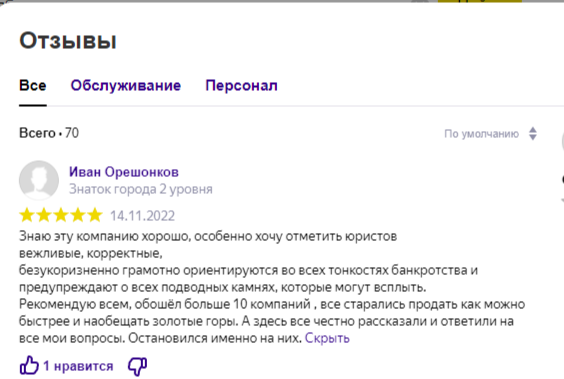The width and height of the screenshot is (564, 379).
Task: Click the Отзывы heading
Action: click(68, 40)
